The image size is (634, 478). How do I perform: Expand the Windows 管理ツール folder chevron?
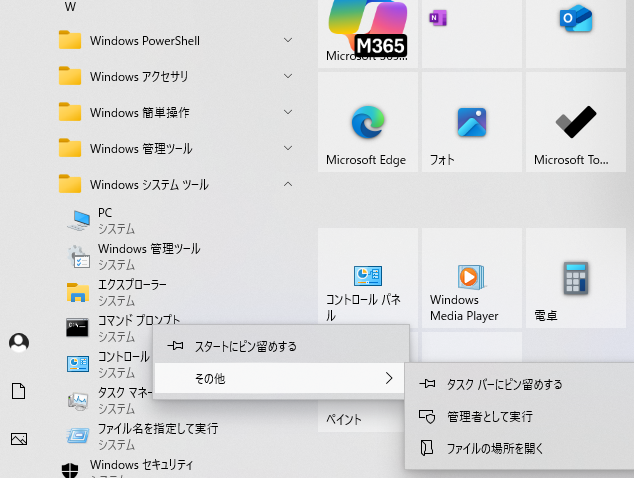click(x=288, y=148)
